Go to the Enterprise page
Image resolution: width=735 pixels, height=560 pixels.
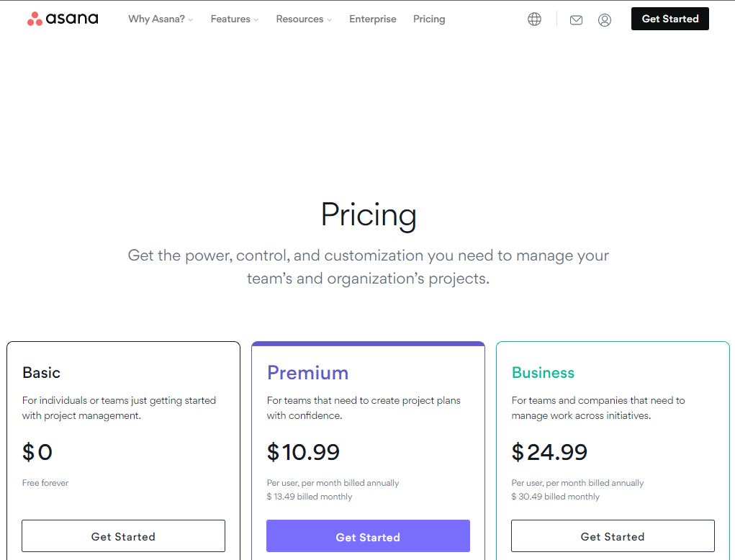373,19
